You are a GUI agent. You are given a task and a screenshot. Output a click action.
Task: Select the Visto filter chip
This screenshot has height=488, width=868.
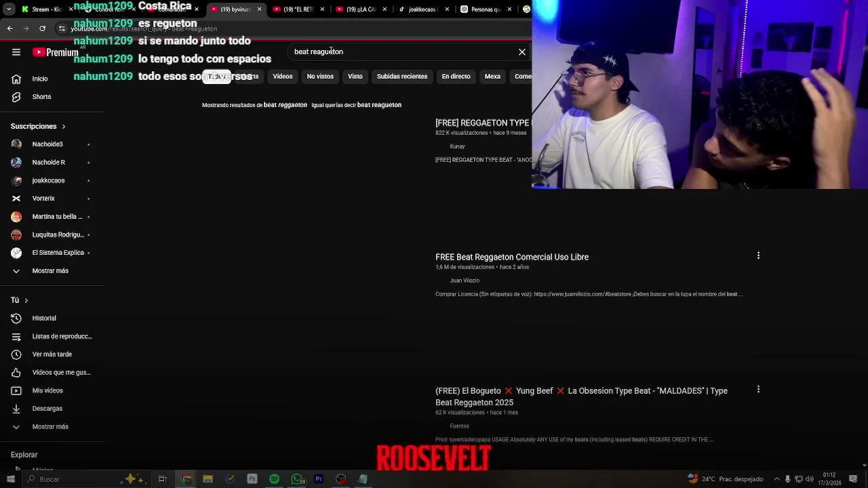(x=355, y=77)
